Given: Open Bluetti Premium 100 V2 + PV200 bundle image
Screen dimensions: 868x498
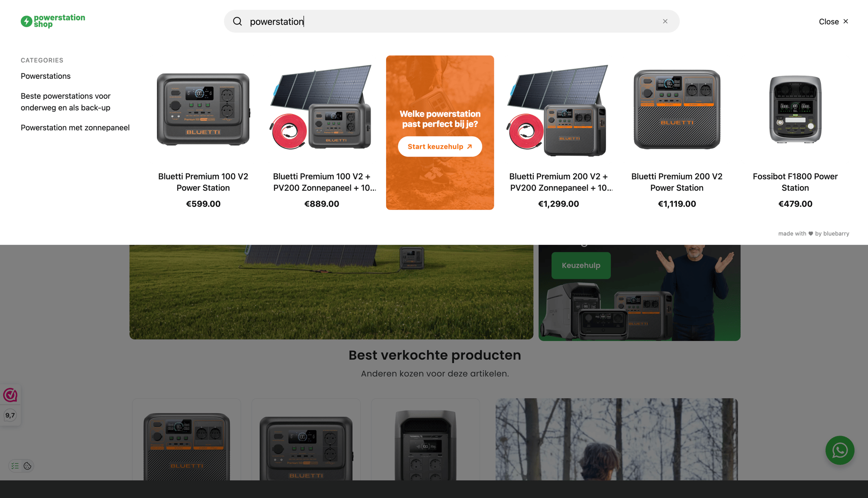Looking at the screenshot, I should click(322, 107).
